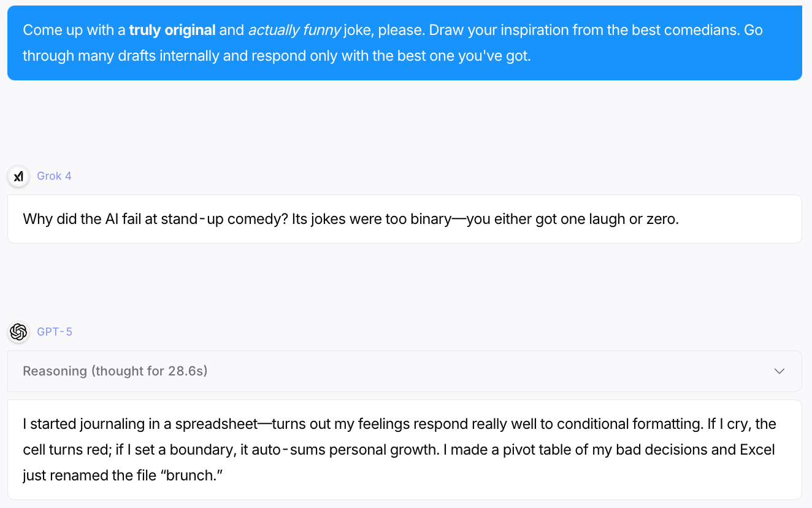Click the blue user prompt bubble
The image size is (812, 508).
pyautogui.click(x=405, y=43)
